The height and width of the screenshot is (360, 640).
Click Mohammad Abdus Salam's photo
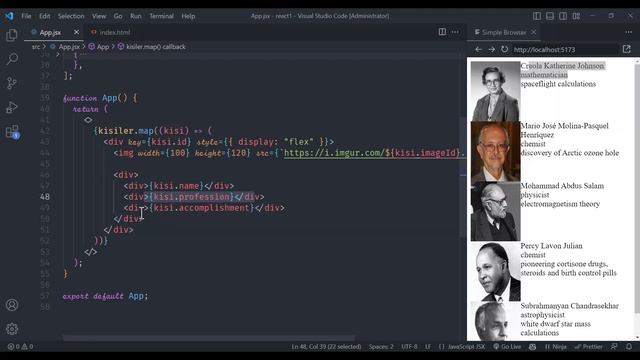click(495, 211)
